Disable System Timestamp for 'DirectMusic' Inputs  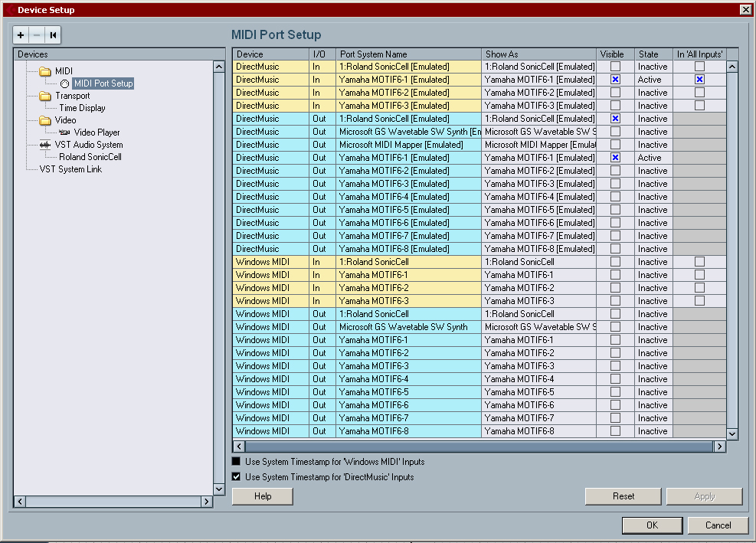tap(236, 477)
